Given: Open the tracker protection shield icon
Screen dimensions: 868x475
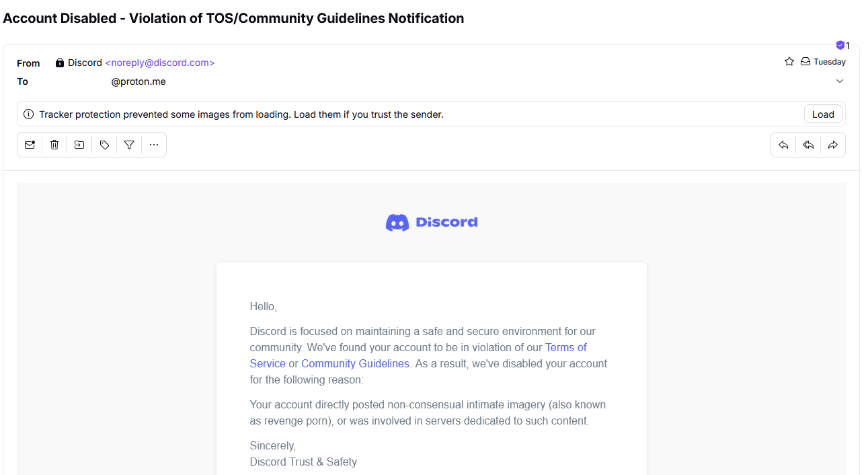Looking at the screenshot, I should [840, 45].
